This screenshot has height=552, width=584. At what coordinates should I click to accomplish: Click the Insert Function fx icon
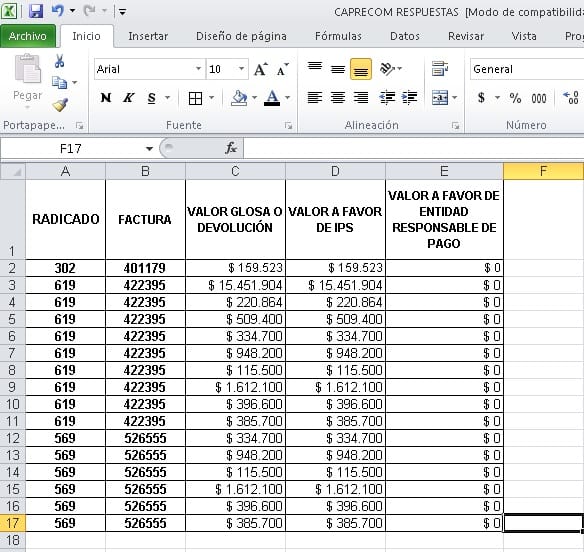[x=231, y=148]
